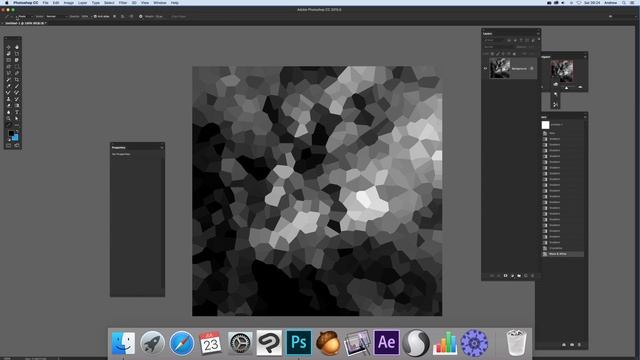Screen dimensions: 640x360
Task: Open the Layers panel menu
Action: (x=538, y=33)
